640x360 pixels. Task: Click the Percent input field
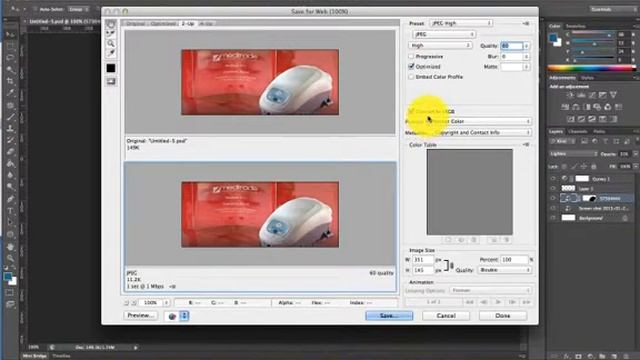[514, 260]
